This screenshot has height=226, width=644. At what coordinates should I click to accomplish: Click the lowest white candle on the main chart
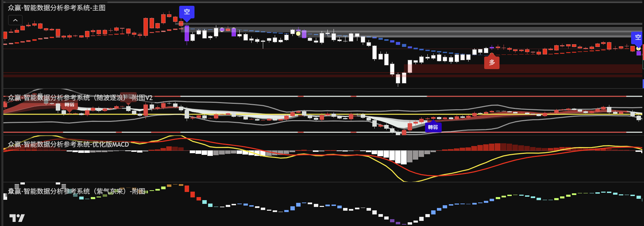398,79
